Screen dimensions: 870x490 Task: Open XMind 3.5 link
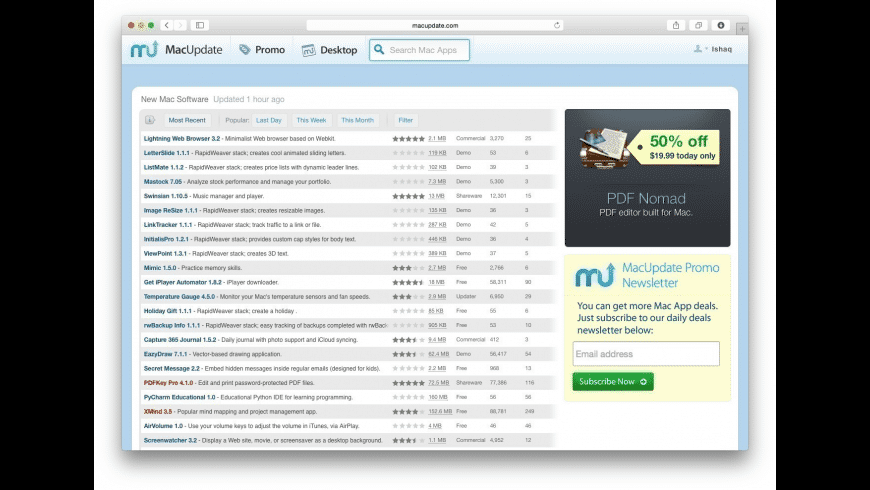pyautogui.click(x=158, y=412)
